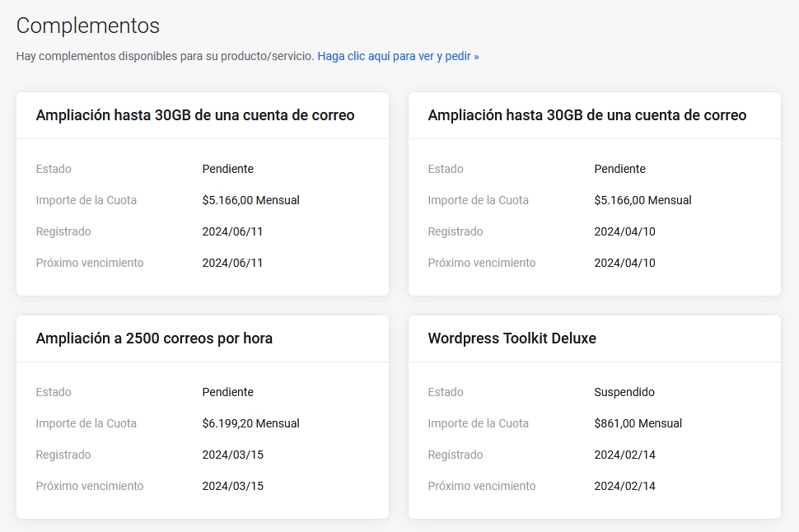
Task: Click Próximo vencimiento label in Wordpress Toolkit card
Action: [x=481, y=487]
